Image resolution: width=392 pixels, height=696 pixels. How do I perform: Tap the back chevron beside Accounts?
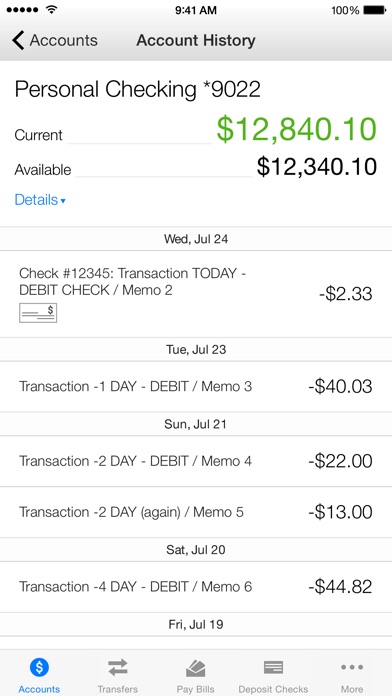click(18, 40)
